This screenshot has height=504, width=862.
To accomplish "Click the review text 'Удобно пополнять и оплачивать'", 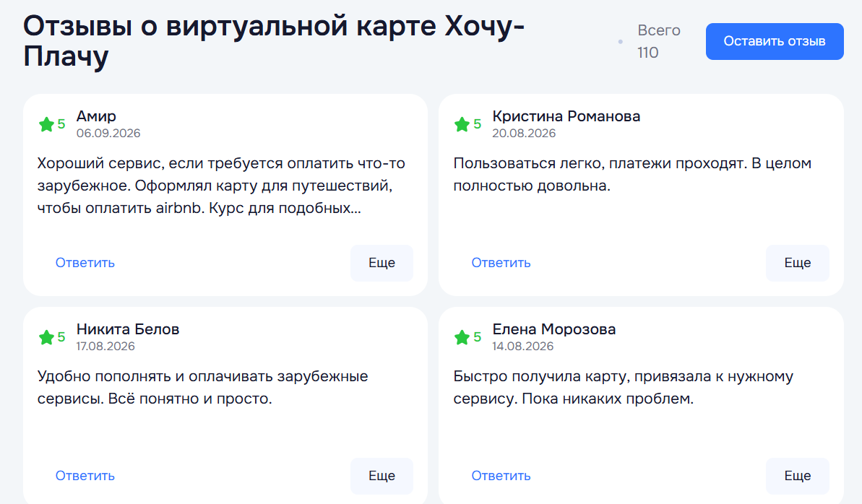I will (202, 387).
